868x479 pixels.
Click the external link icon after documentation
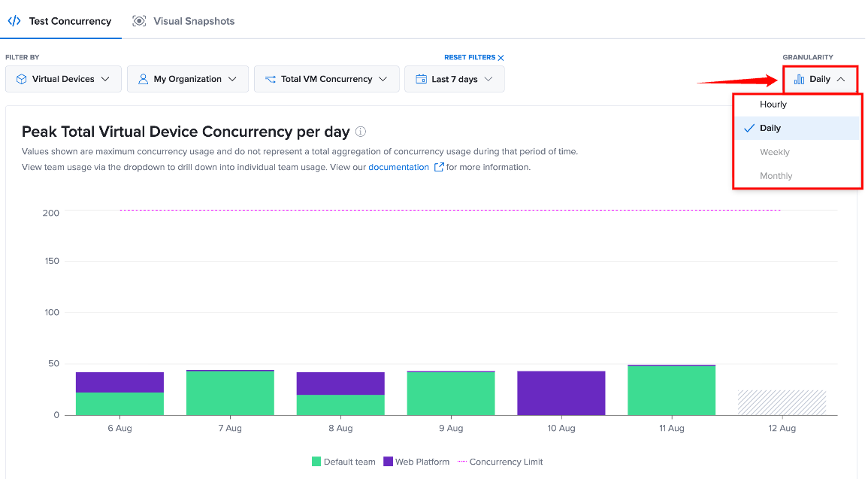[438, 167]
